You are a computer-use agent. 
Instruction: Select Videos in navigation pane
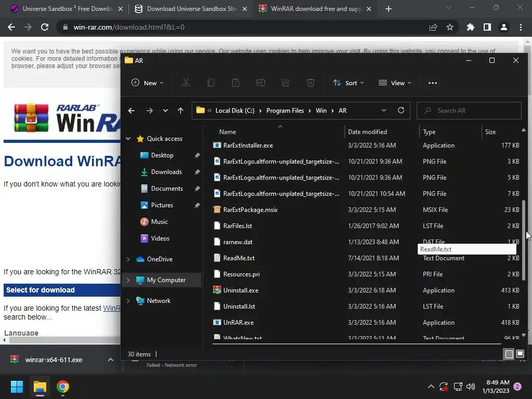[x=160, y=238]
